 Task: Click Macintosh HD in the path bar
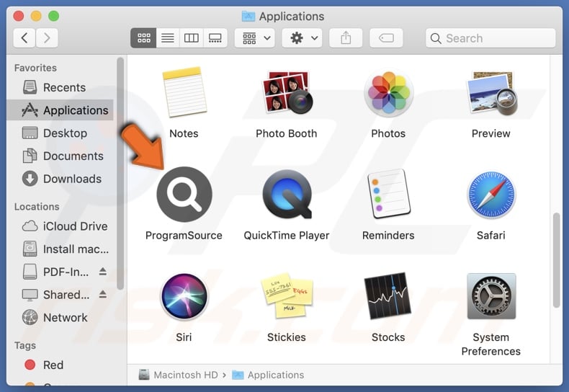click(178, 375)
